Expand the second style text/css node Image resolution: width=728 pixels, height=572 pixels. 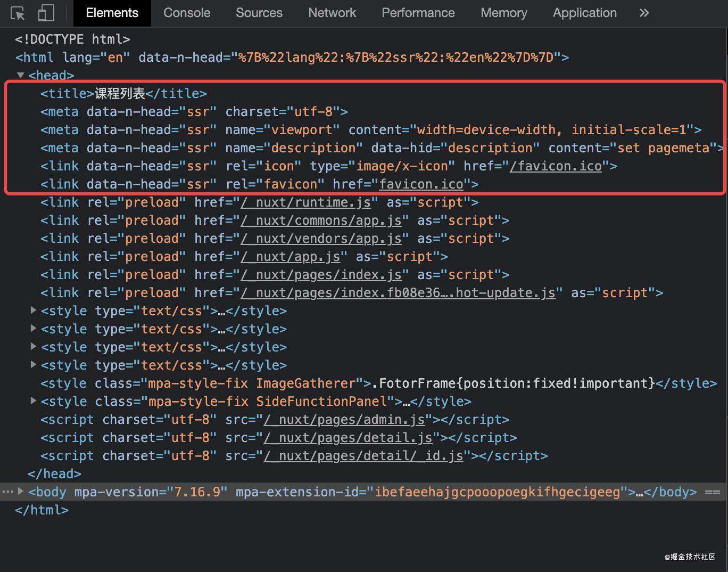34,328
